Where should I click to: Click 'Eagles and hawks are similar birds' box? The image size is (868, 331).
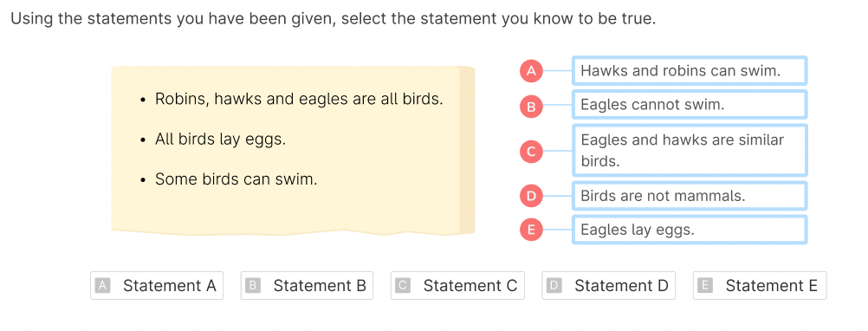690,150
